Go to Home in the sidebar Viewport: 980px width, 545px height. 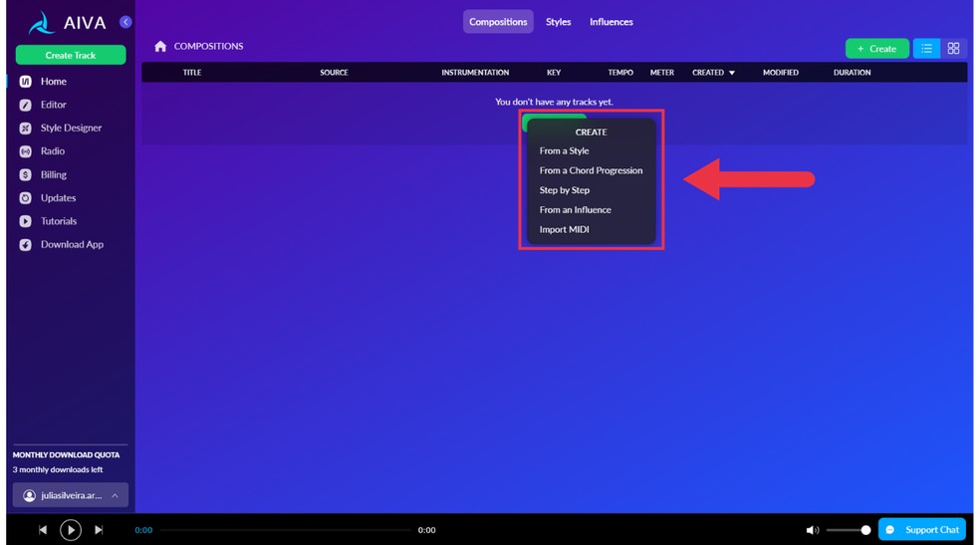coord(53,82)
